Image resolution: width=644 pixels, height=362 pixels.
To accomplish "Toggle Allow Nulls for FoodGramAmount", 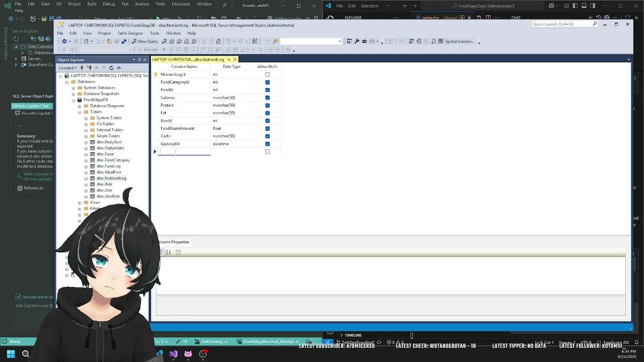I will click(267, 128).
